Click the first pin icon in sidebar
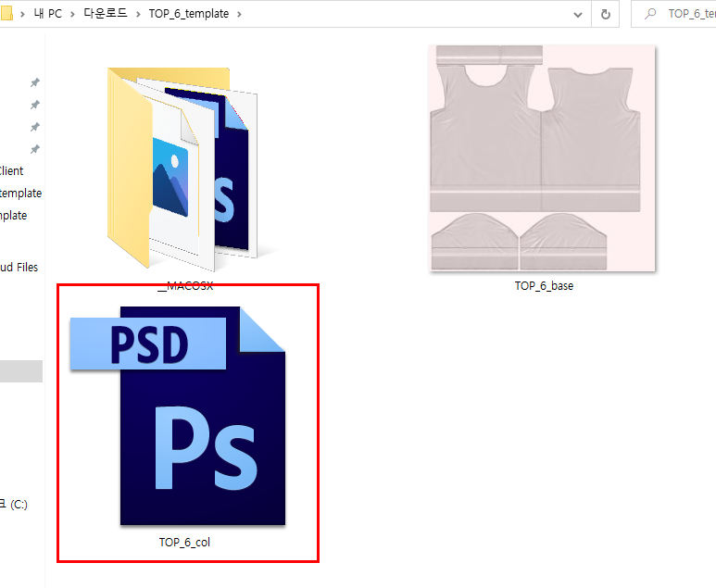 34,82
